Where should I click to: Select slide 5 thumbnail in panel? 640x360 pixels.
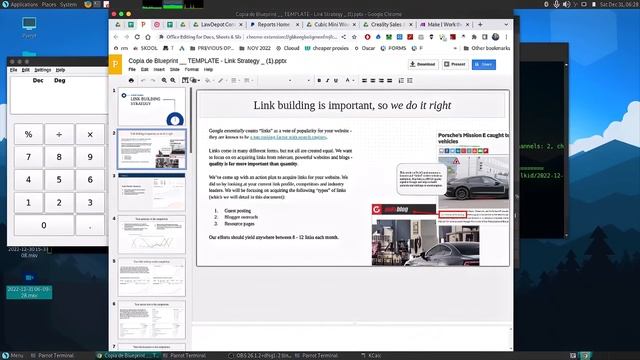(151, 277)
